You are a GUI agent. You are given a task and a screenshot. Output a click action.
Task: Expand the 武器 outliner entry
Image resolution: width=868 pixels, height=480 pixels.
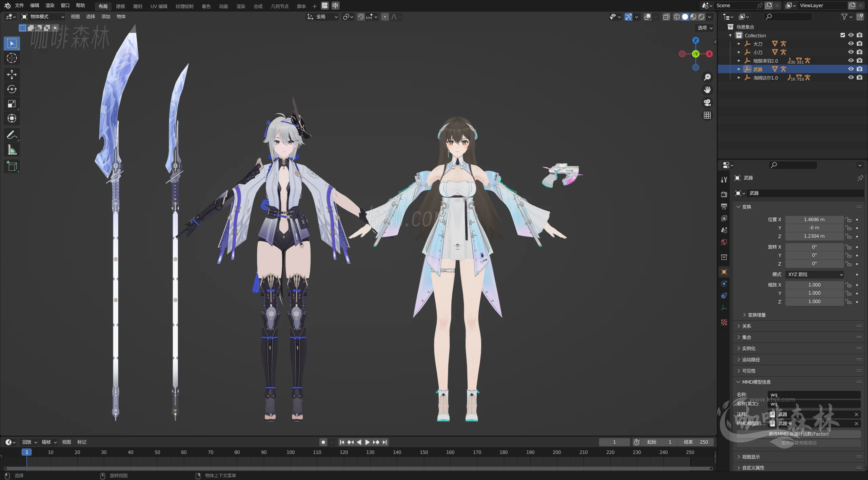coord(739,69)
